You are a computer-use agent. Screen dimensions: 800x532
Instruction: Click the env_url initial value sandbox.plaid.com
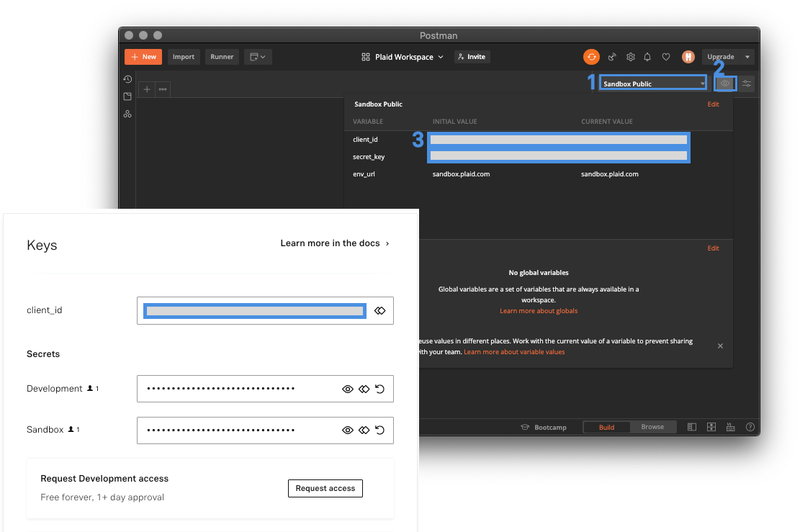(x=462, y=174)
